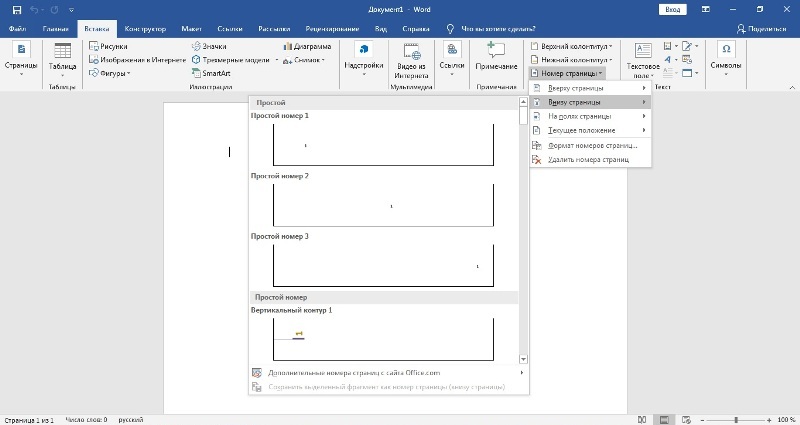This screenshot has height=425, width=800.
Task: Open the Вверху страницы submenu
Action: coord(590,88)
